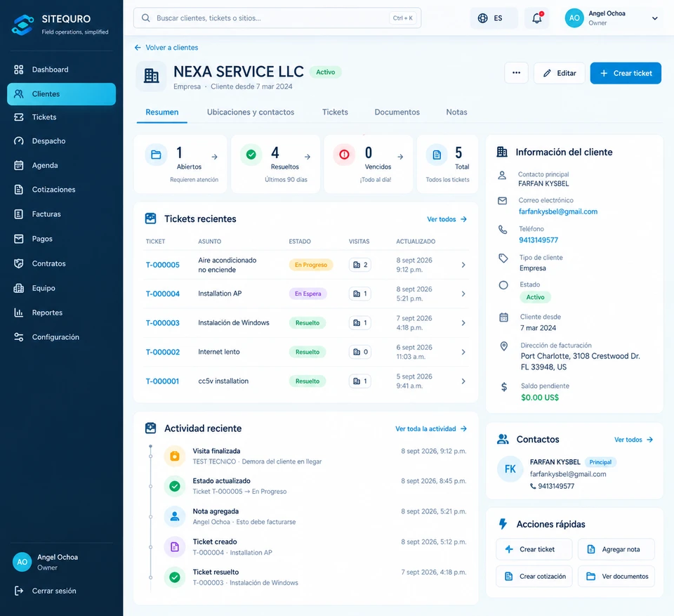Click the globe language icon
674x616 pixels.
click(483, 18)
